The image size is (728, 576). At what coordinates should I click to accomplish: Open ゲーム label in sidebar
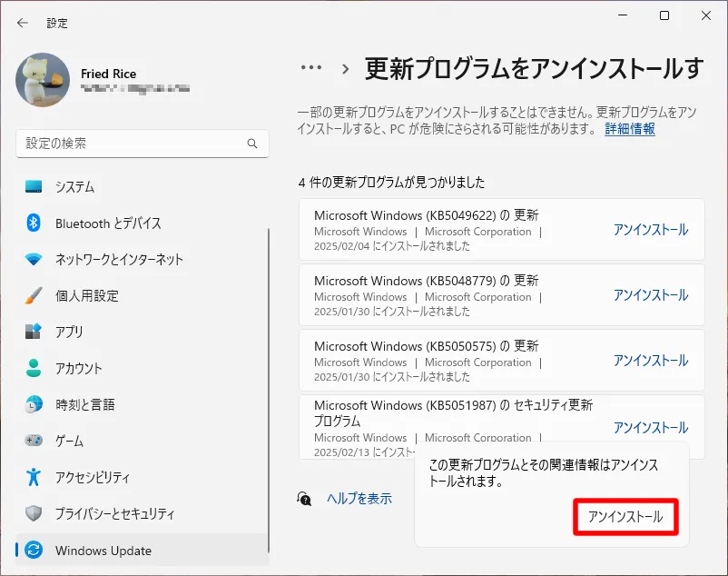tap(69, 441)
